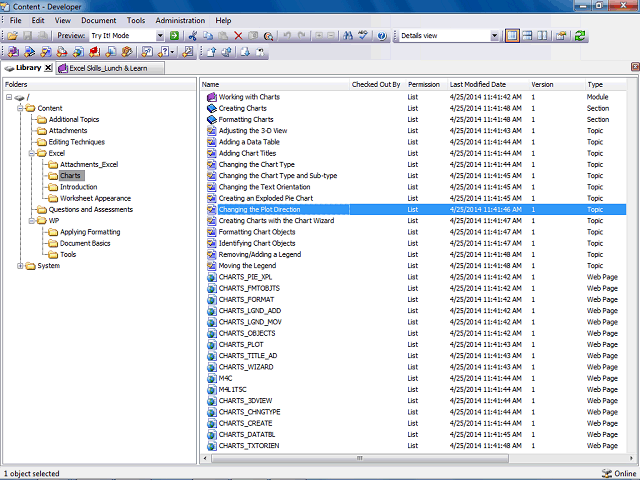The height and width of the screenshot is (480, 640).
Task: Click the Save disk toolbar icon
Action: [27, 36]
